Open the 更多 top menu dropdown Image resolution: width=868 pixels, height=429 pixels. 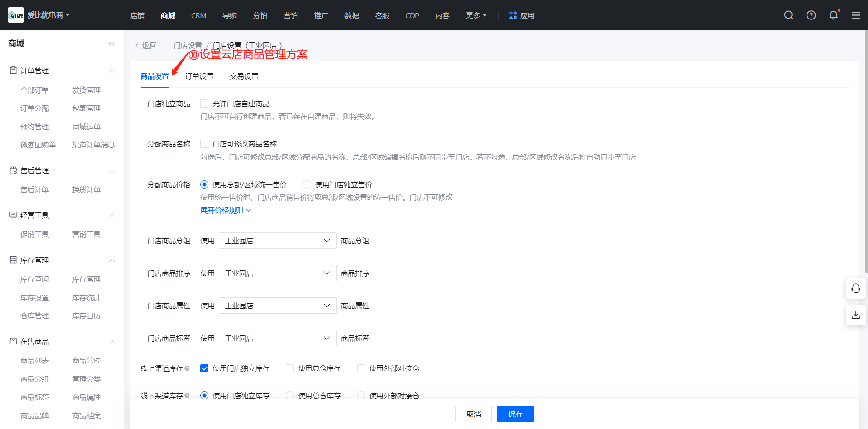[x=476, y=15]
